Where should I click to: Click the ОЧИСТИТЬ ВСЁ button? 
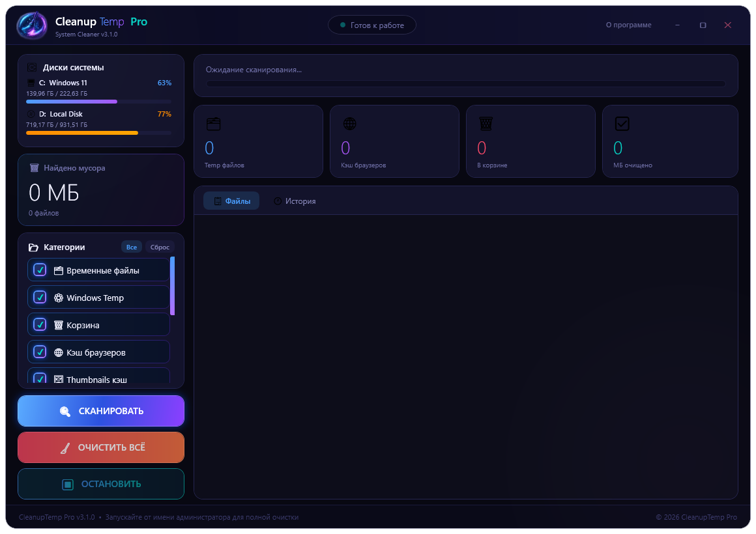pos(101,447)
